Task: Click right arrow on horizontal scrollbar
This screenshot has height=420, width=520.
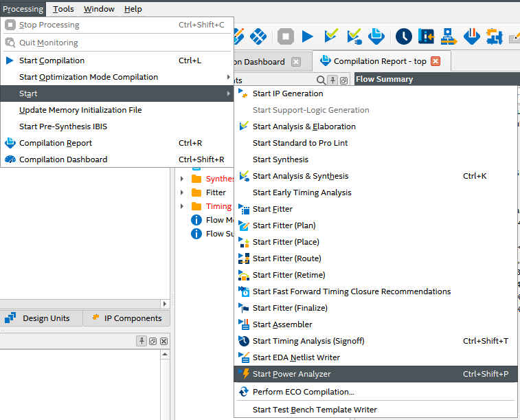Action: tap(164, 303)
